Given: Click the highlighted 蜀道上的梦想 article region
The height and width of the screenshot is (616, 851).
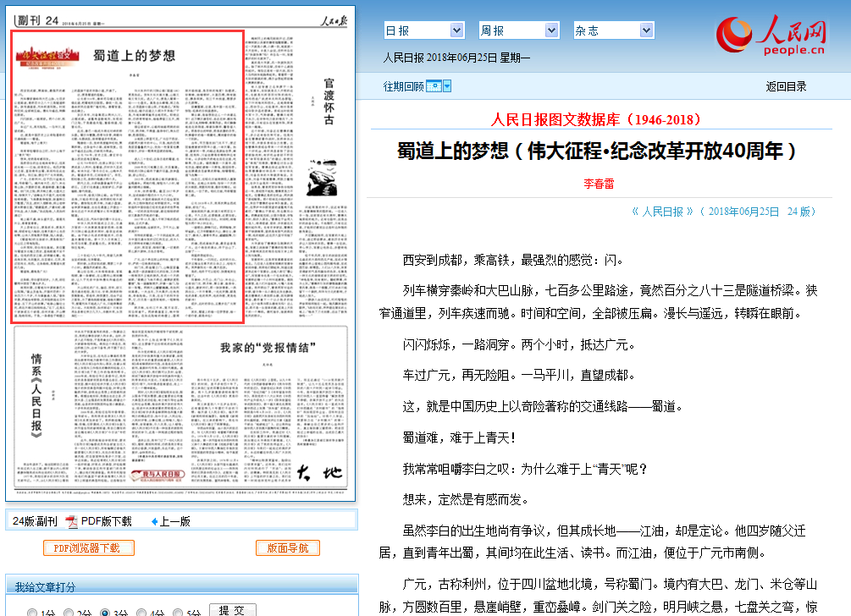Looking at the screenshot, I should click(128, 177).
